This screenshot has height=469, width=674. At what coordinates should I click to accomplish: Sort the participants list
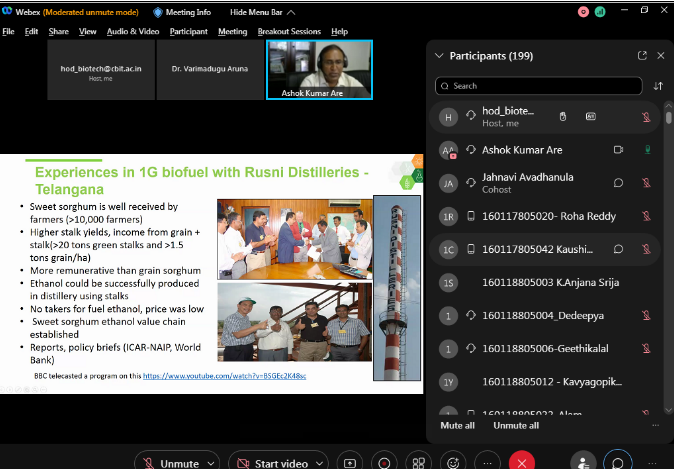tap(658, 86)
